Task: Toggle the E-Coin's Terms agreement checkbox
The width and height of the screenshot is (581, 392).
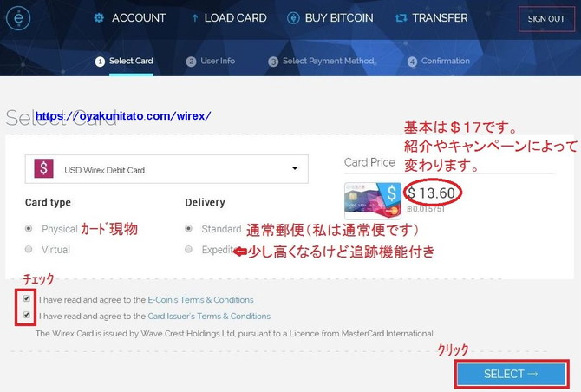Action: [x=27, y=298]
